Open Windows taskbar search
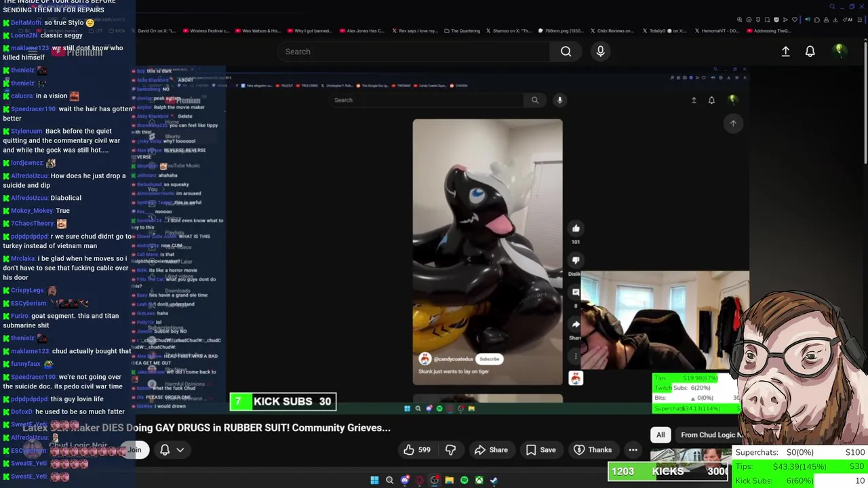868x488 pixels. (x=389, y=480)
